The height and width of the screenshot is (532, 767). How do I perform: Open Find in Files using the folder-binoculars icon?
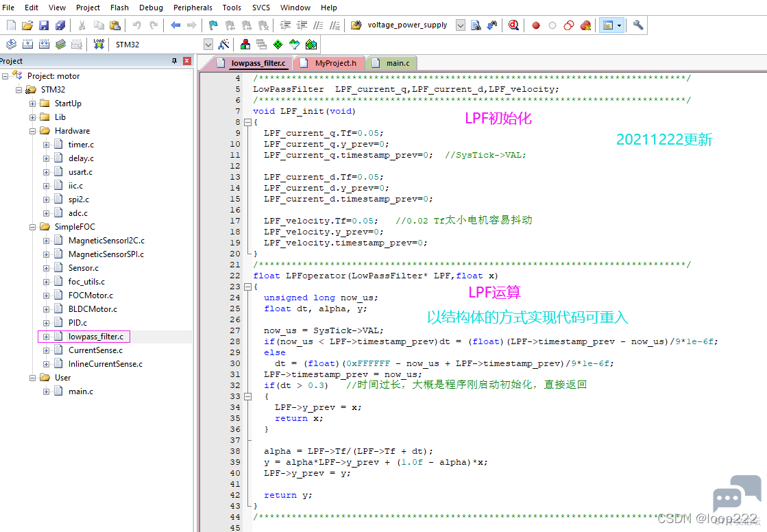click(356, 25)
